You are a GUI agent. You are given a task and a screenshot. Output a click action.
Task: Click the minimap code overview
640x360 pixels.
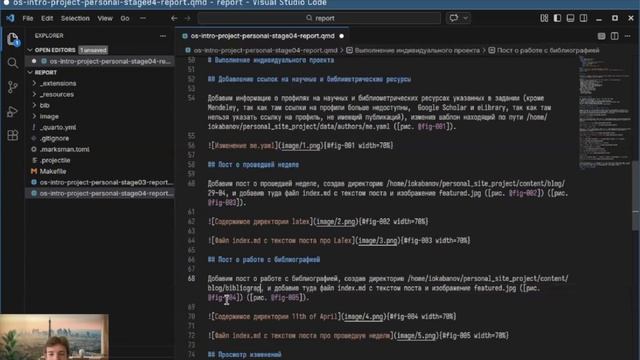(604, 112)
